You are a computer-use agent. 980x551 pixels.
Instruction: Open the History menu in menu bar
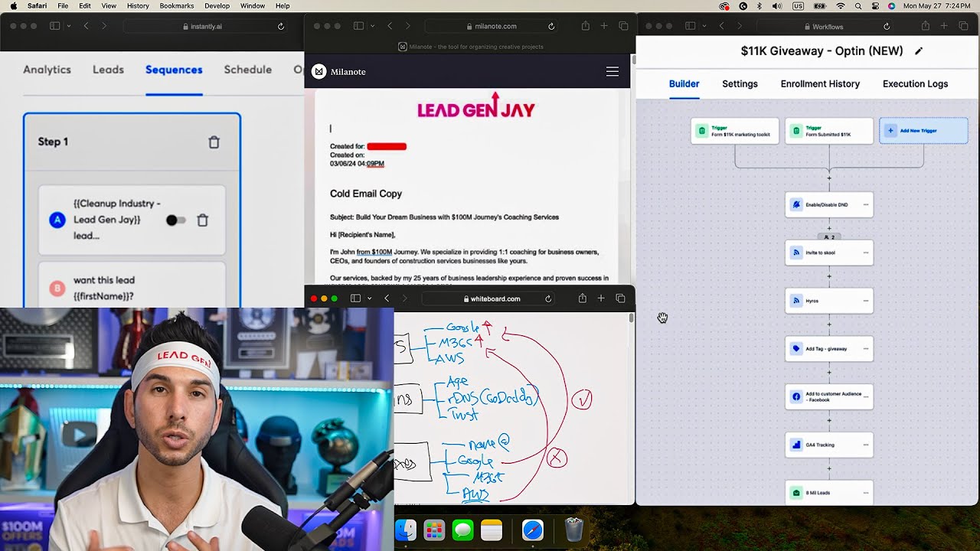coord(138,6)
